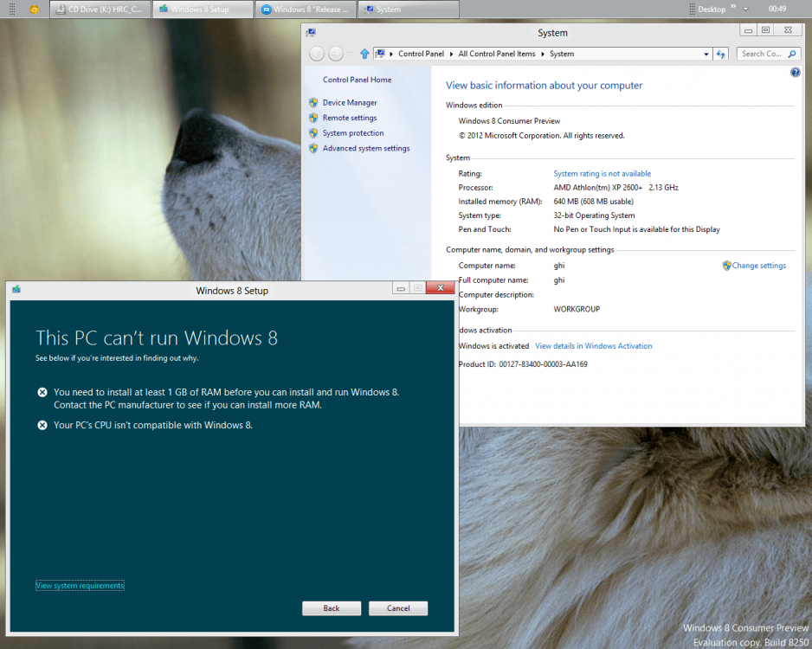Click the Search Control Panel field

coord(769,54)
